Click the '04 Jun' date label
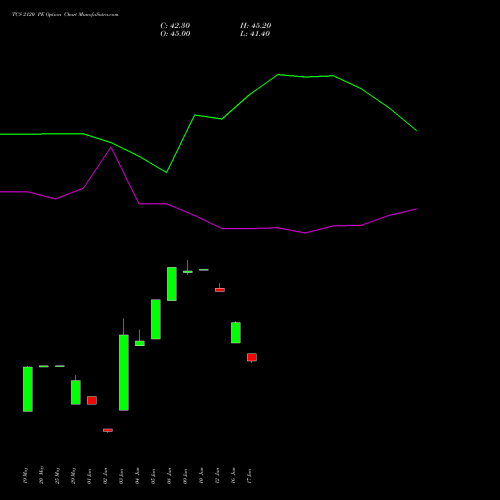 point(137,476)
